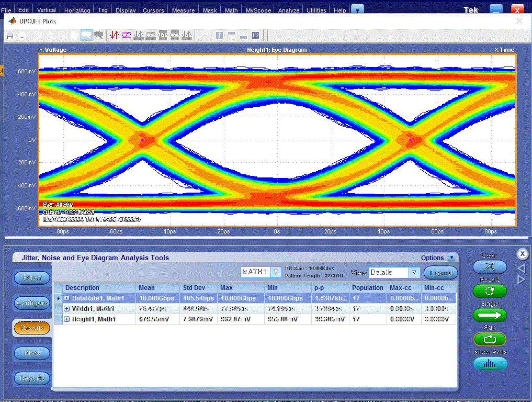The image size is (532, 402).
Task: Click the Clear X button
Action: (490, 266)
